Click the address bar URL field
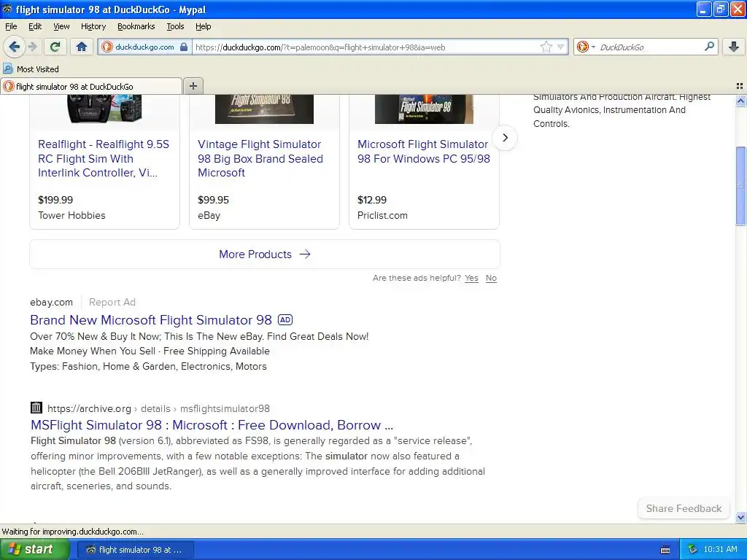Viewport: 747px width, 560px height. (366, 47)
